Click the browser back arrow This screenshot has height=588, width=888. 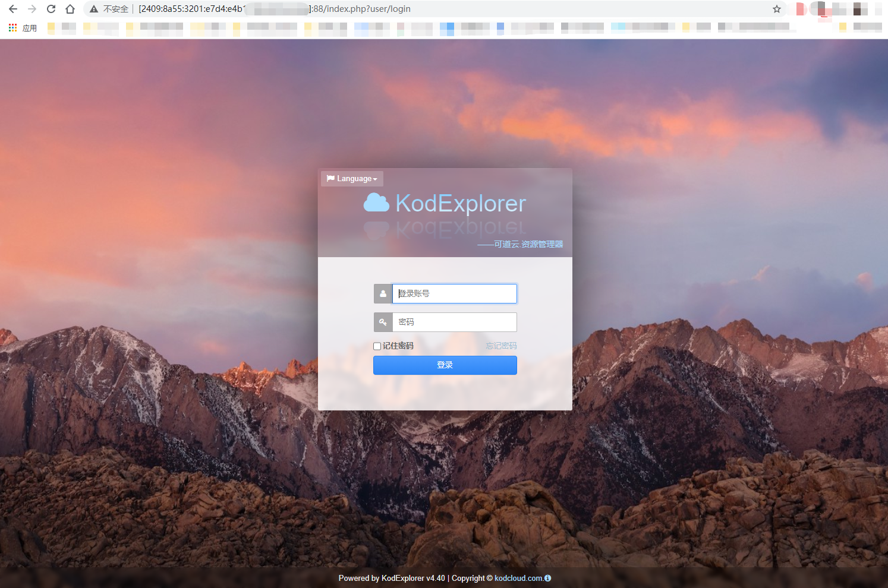pyautogui.click(x=13, y=9)
